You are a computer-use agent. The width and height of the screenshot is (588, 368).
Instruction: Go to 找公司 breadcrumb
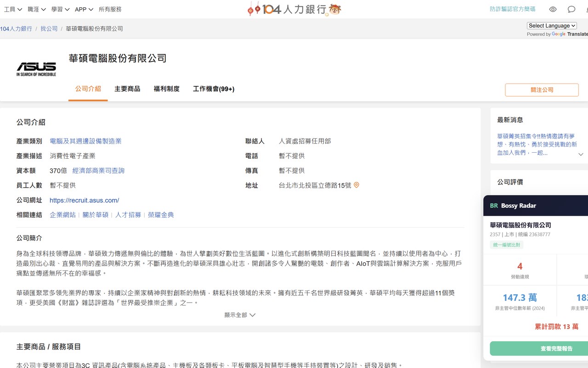[49, 29]
